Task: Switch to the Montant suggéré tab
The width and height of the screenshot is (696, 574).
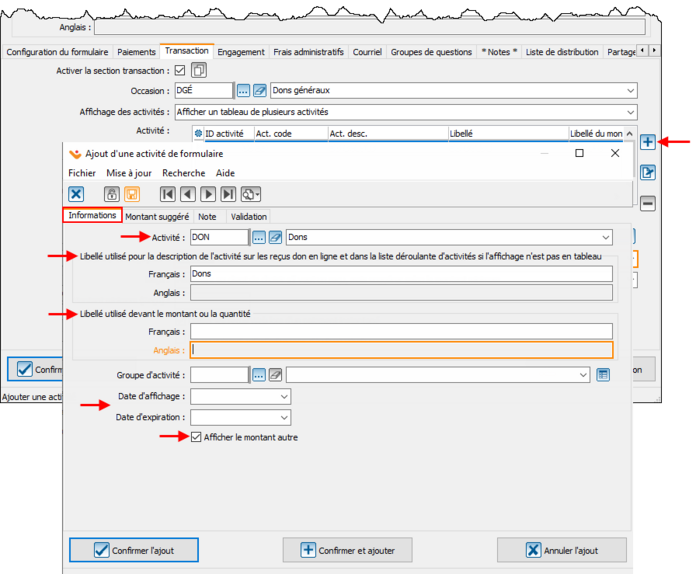Action: [158, 216]
